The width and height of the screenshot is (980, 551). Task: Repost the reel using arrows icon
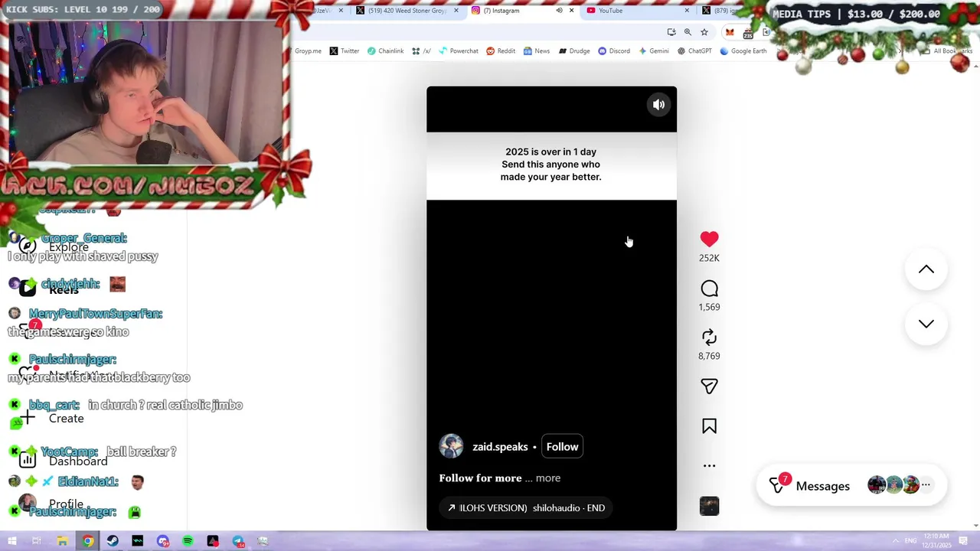pyautogui.click(x=709, y=337)
